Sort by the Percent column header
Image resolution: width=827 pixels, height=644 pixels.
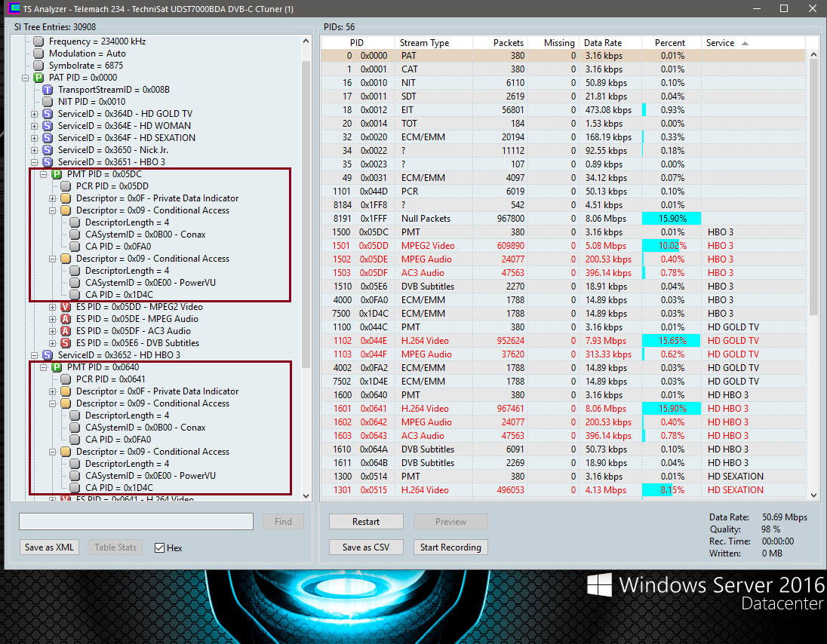[671, 43]
